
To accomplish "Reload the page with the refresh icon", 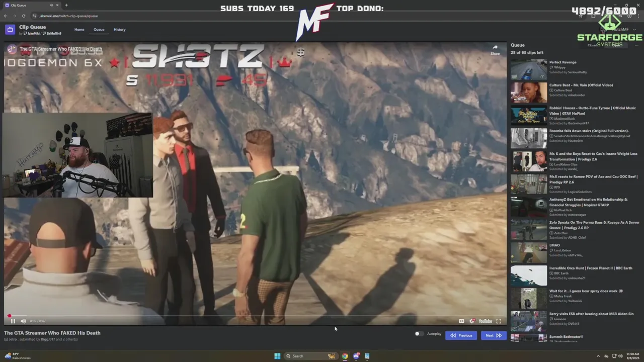I will click(x=23, y=16).
